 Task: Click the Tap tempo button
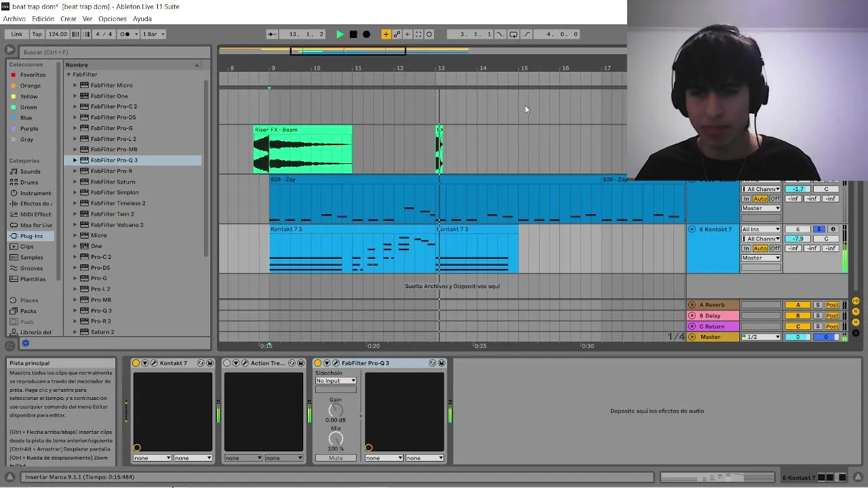(37, 34)
